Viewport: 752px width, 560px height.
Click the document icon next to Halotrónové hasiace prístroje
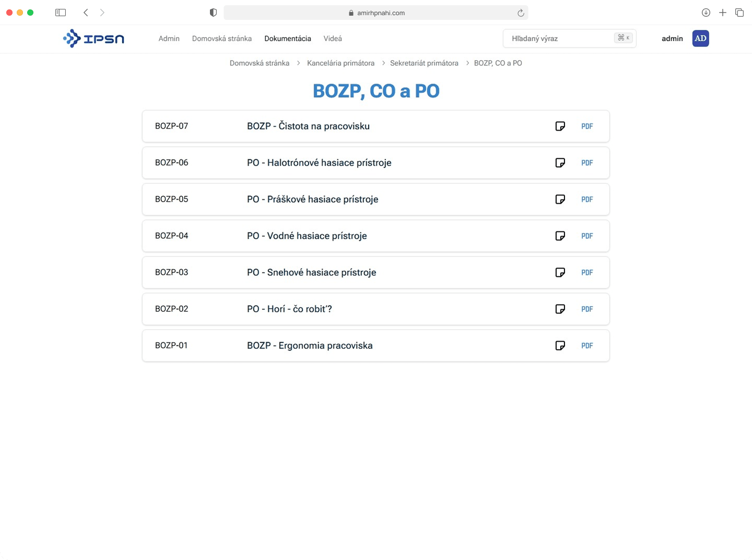pyautogui.click(x=560, y=162)
